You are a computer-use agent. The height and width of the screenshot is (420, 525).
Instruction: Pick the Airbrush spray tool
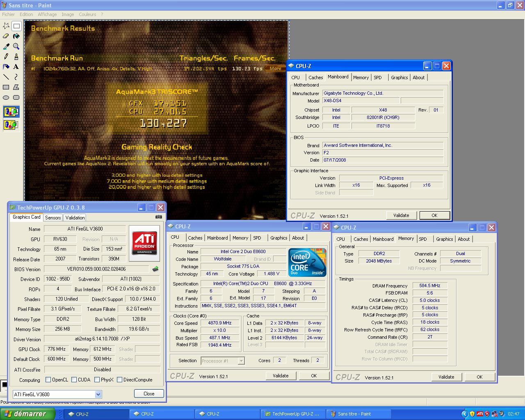click(6, 66)
